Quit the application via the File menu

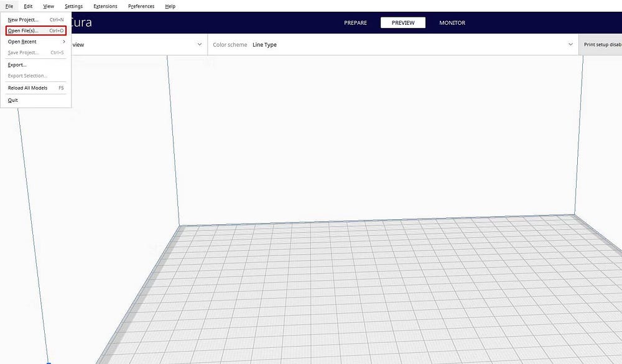13,100
